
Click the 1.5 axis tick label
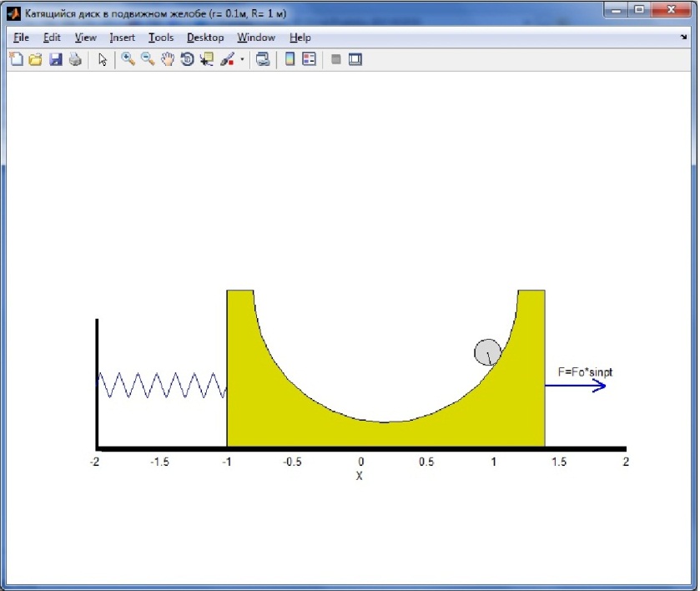coord(559,462)
